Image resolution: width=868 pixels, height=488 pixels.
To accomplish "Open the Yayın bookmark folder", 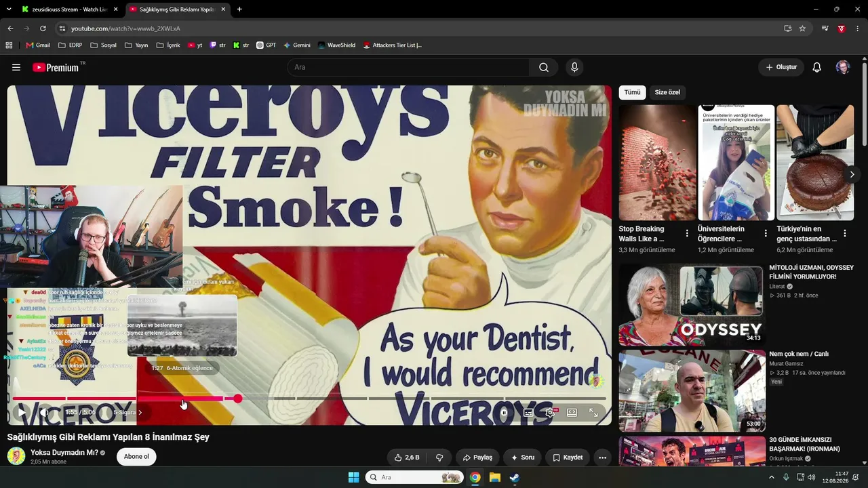I will pyautogui.click(x=136, y=45).
